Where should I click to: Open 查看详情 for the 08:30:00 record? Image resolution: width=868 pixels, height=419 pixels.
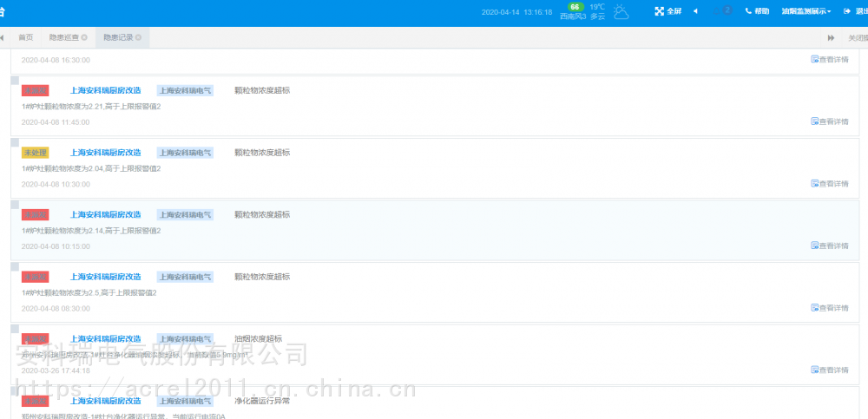pos(829,308)
